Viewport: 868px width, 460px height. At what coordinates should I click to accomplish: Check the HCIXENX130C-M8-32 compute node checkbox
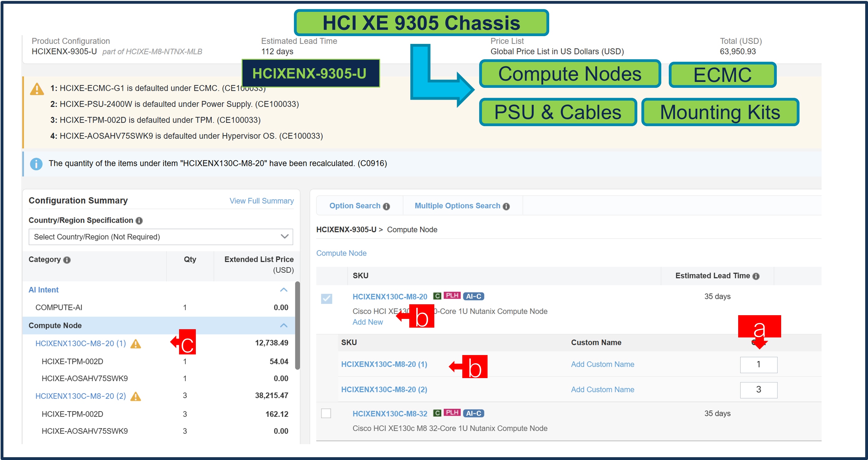pos(326,413)
